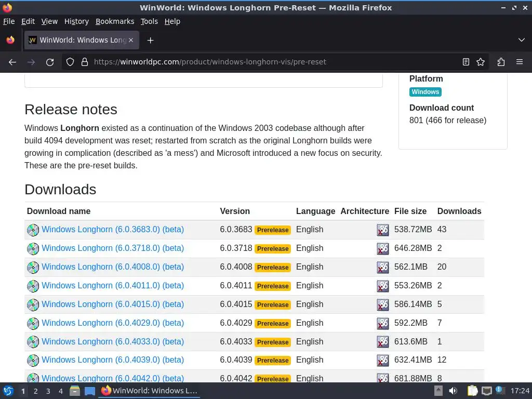Click the Download name column header
Image resolution: width=532 pixels, height=399 pixels.
pyautogui.click(x=59, y=211)
